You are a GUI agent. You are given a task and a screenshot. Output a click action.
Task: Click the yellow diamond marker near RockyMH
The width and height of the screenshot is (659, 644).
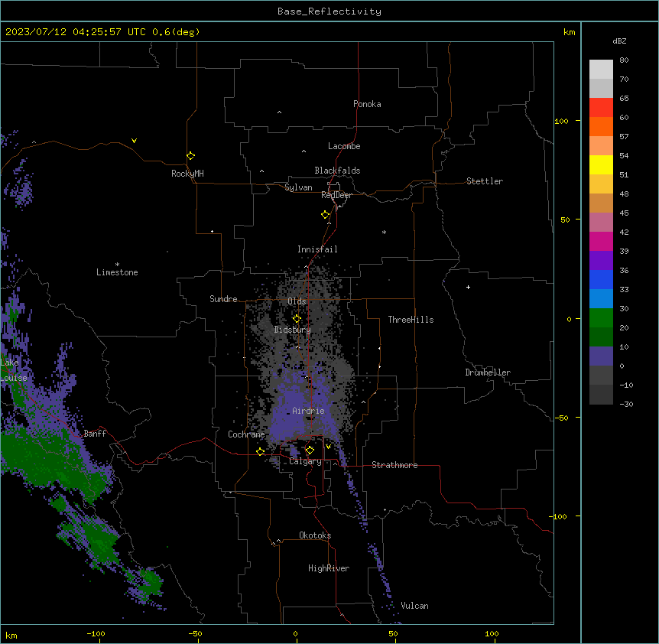(x=190, y=156)
